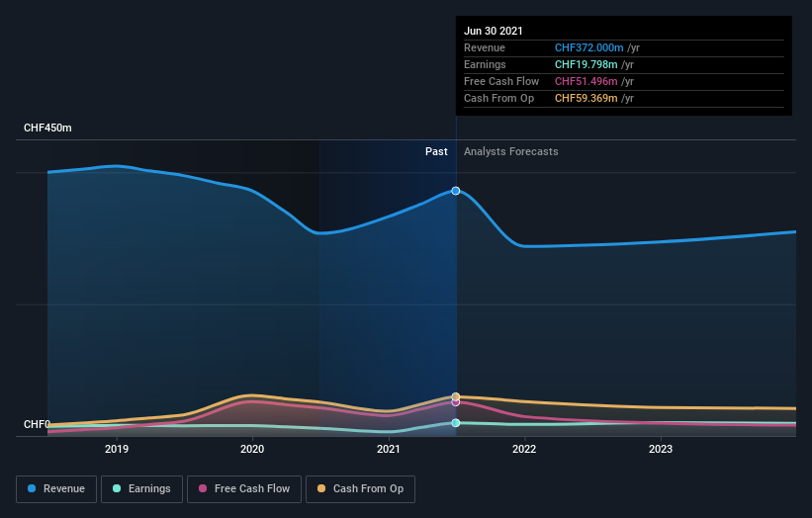Select the Cash From Op data point marker
Image resolution: width=812 pixels, height=518 pixels.
point(456,397)
